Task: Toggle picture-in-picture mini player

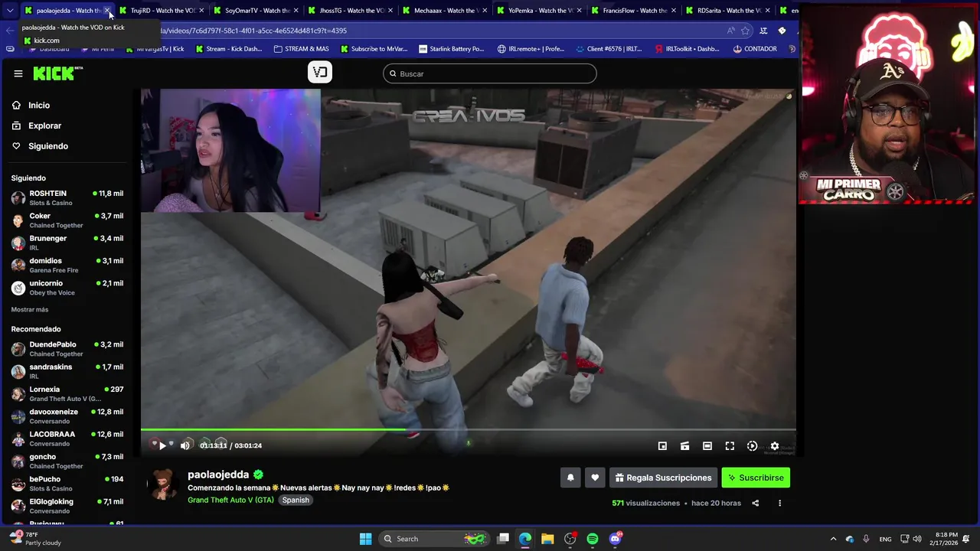Action: [x=662, y=446]
